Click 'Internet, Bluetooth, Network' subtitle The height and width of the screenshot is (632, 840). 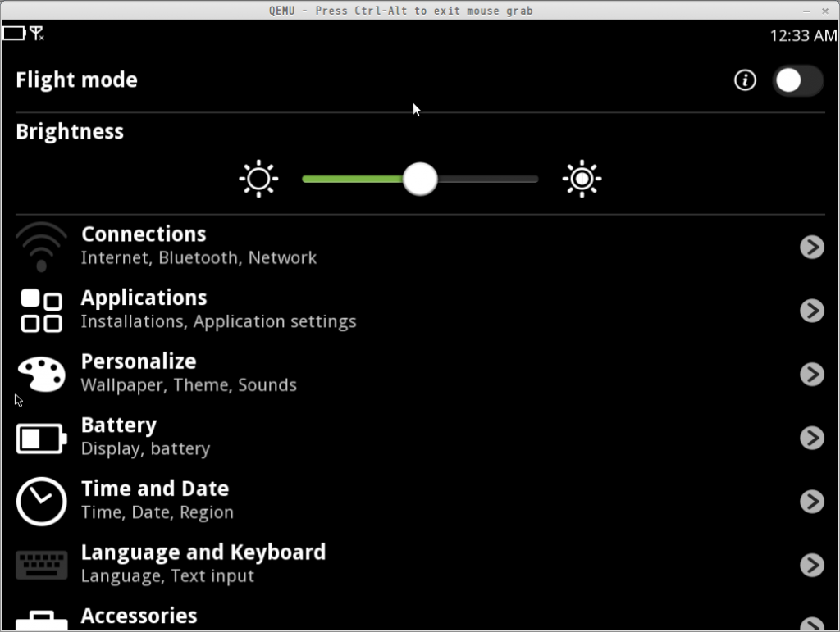(x=199, y=258)
